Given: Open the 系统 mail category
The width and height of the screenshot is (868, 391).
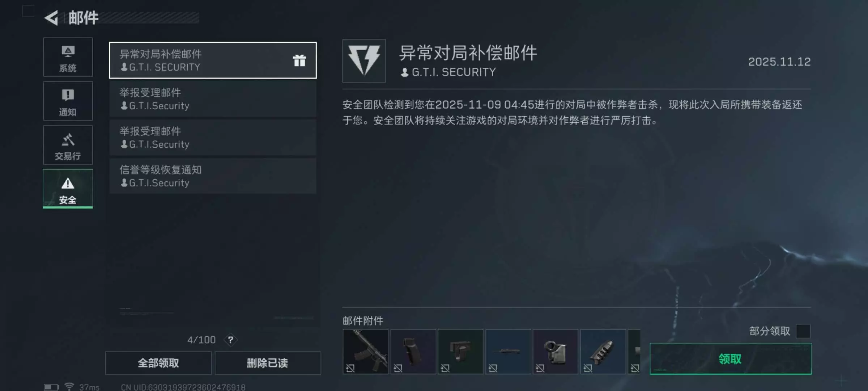Looking at the screenshot, I should (68, 57).
